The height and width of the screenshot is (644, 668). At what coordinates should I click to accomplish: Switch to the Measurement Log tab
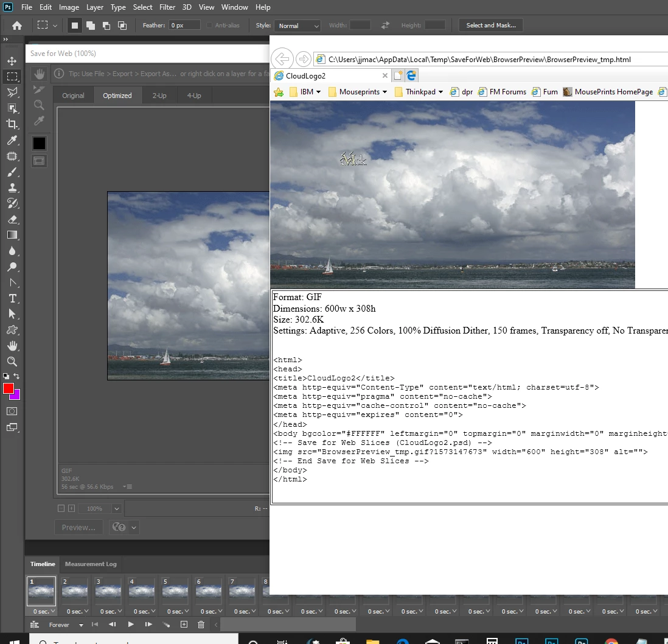(91, 564)
